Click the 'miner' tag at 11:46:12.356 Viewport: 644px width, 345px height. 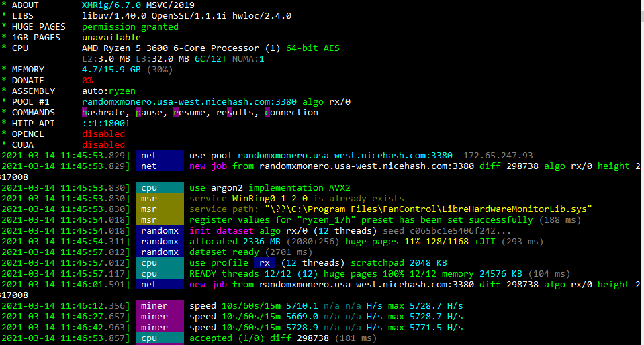(160, 305)
